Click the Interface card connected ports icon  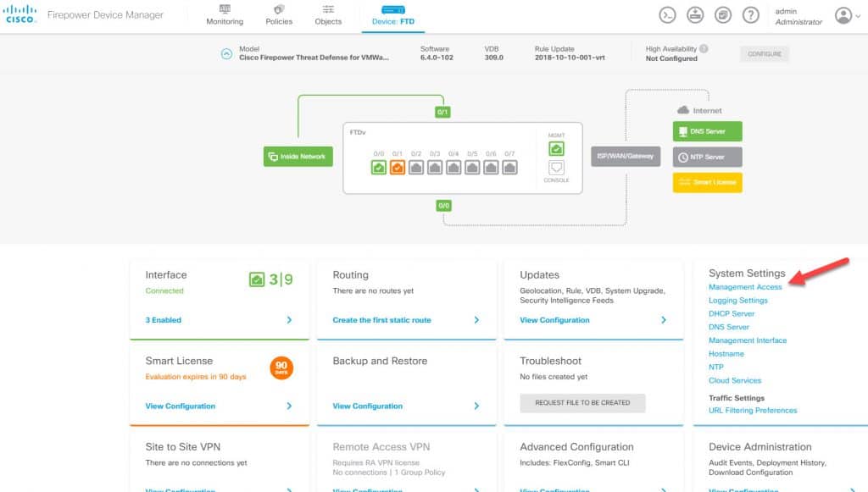257,279
